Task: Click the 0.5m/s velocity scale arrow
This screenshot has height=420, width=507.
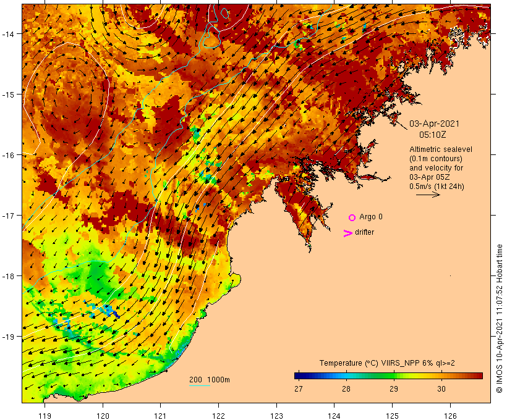Action: (x=428, y=195)
